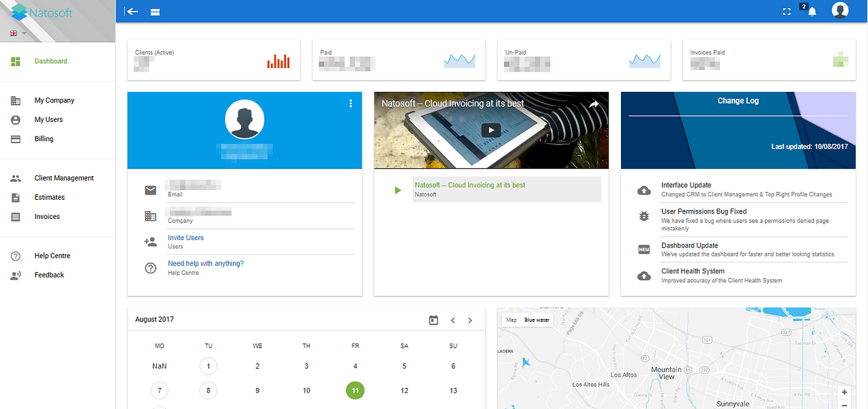Open My Company page
This screenshot has height=409, width=868.
pyautogui.click(x=55, y=100)
